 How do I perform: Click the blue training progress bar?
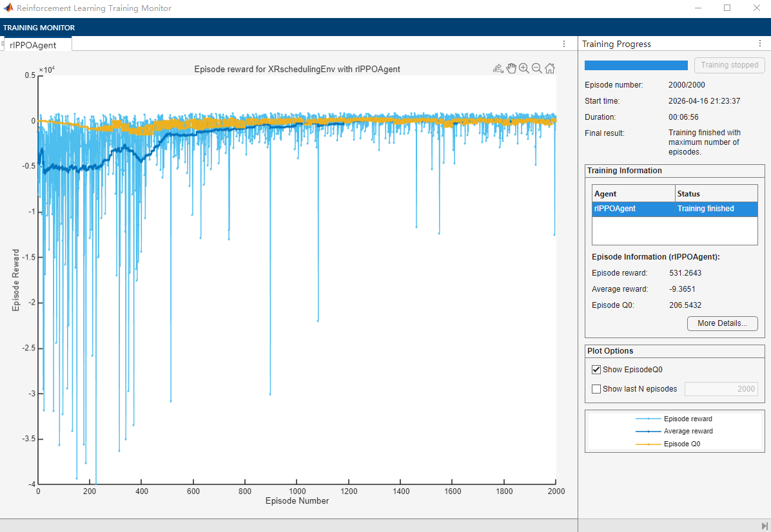point(636,65)
